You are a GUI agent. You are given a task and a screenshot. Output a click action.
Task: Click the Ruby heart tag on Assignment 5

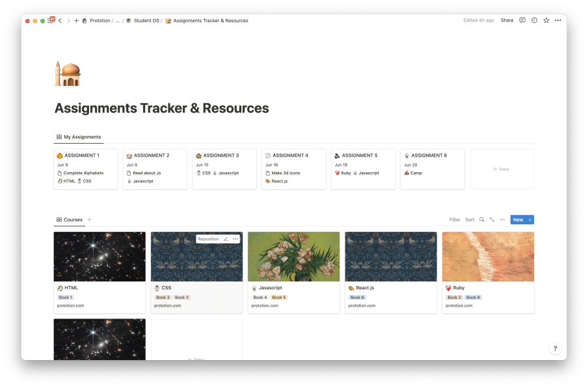(343, 173)
